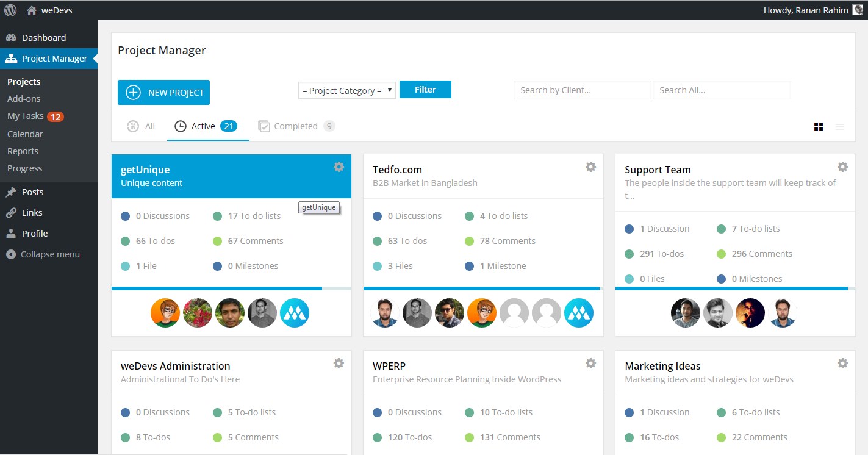Click '291 To-dos' on Support Team card
The width and height of the screenshot is (868, 455).
(655, 254)
